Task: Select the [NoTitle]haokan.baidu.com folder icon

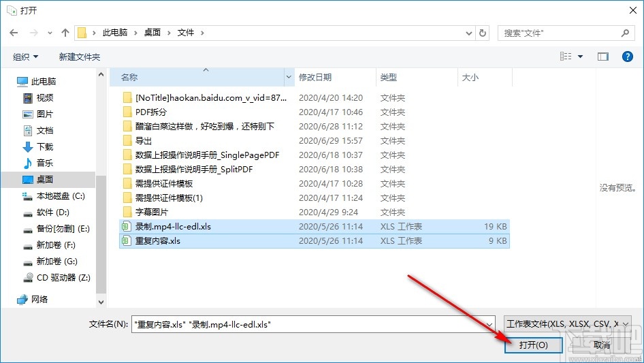Action: pos(127,98)
